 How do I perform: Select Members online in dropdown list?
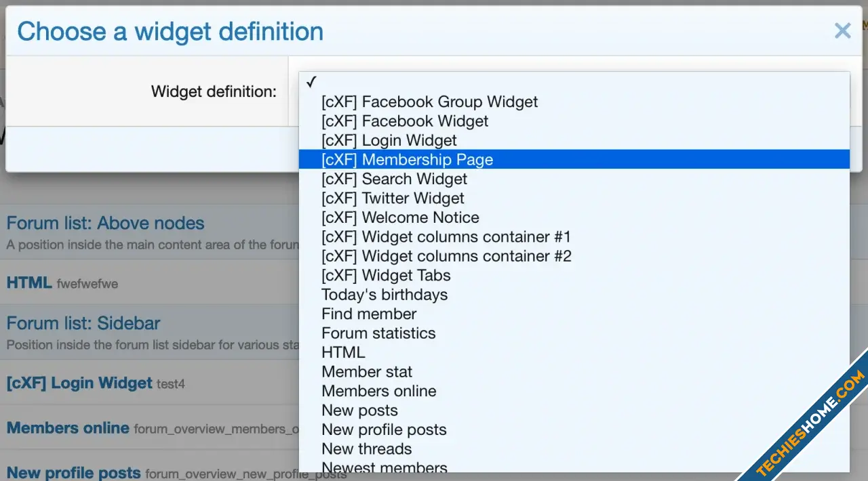574,391
